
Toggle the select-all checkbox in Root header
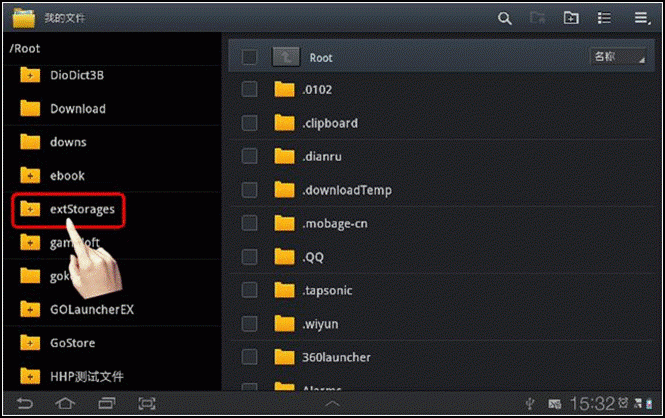249,57
